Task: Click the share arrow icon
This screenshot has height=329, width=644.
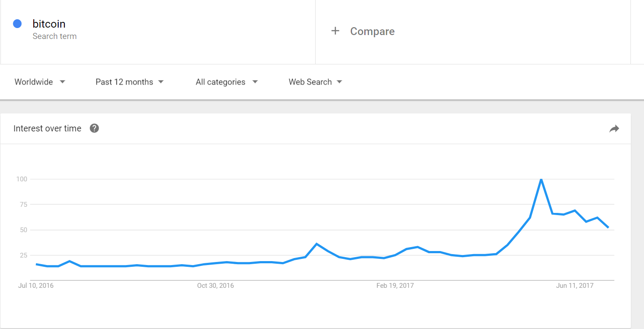Action: (x=614, y=128)
